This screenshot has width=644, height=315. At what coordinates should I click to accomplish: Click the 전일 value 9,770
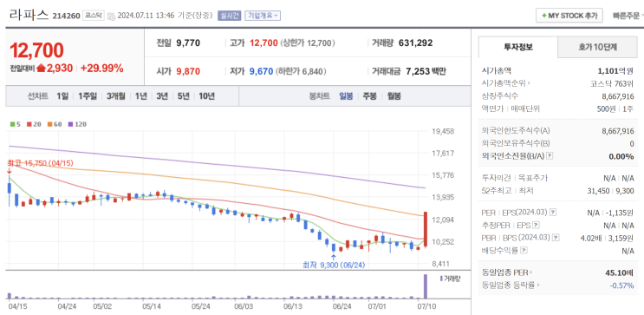[x=188, y=43]
